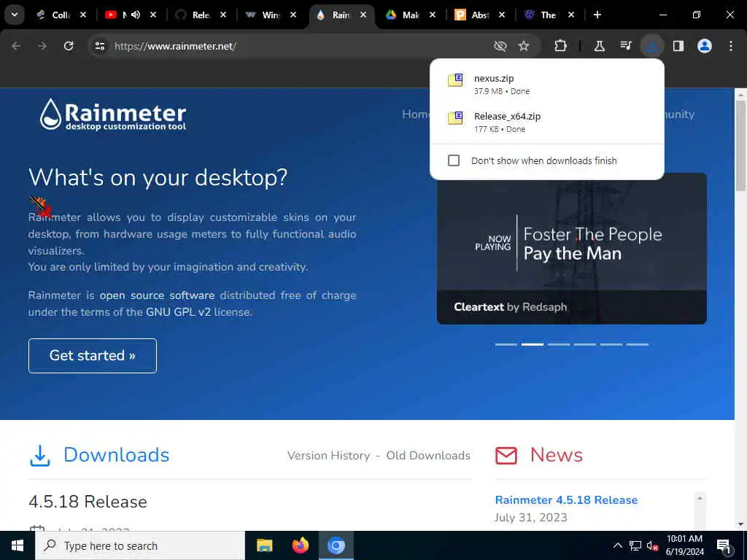Viewport: 747px width, 560px height.
Task: Open the media controls icon
Action: (x=625, y=46)
